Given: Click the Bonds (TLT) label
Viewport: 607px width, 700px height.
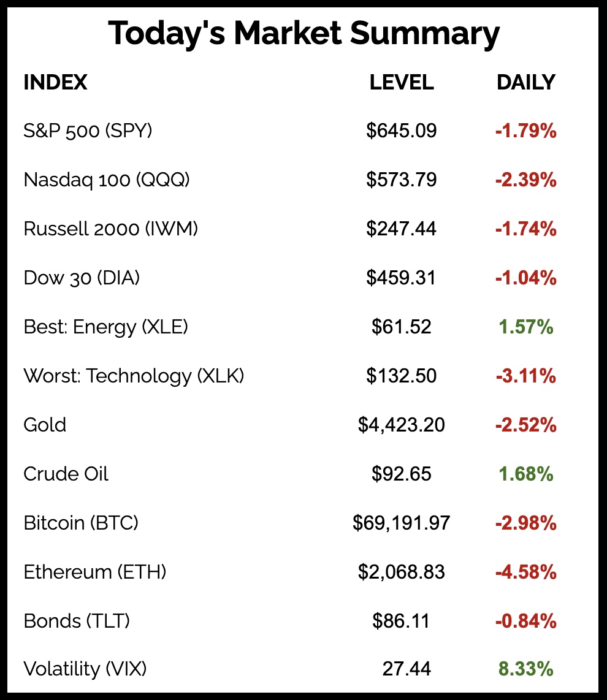Looking at the screenshot, I should click(77, 621).
